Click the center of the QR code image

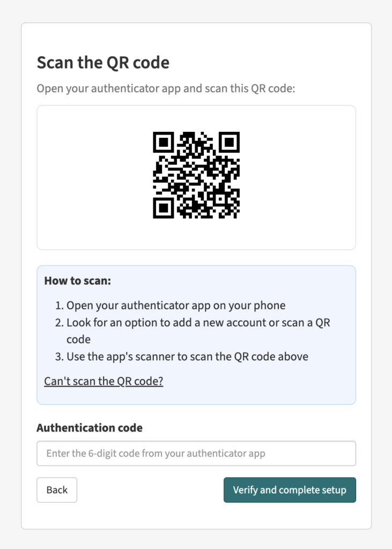[196, 175]
